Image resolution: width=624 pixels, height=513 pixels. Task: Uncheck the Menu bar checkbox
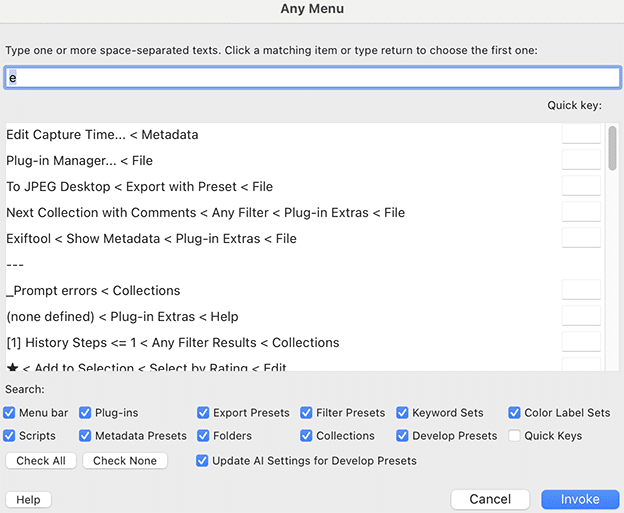(10, 413)
